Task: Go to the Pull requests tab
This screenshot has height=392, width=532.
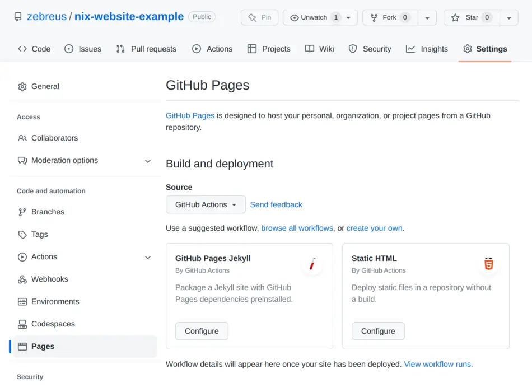Action: click(147, 49)
